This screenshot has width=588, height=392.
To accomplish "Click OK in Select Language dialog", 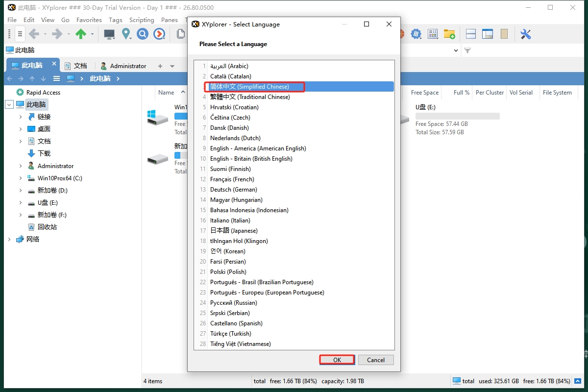I will pos(337,360).
